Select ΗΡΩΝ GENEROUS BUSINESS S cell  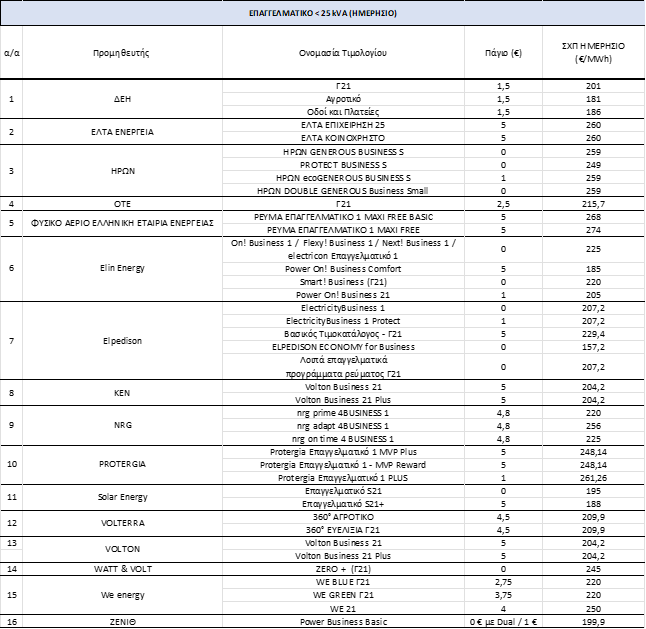coord(343,152)
